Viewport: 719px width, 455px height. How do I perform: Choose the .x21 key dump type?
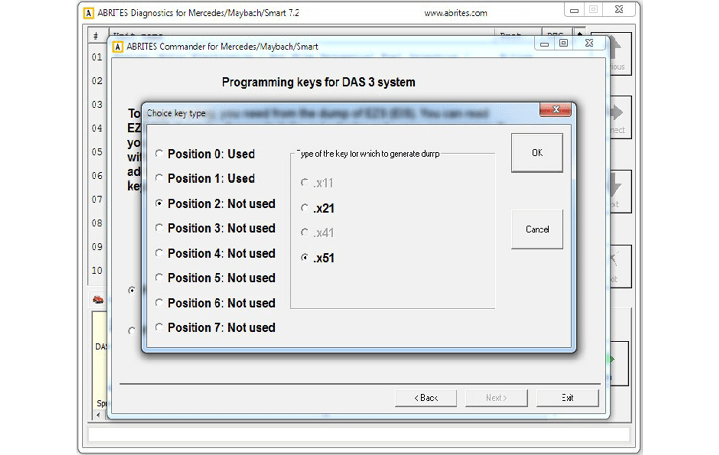(x=305, y=208)
